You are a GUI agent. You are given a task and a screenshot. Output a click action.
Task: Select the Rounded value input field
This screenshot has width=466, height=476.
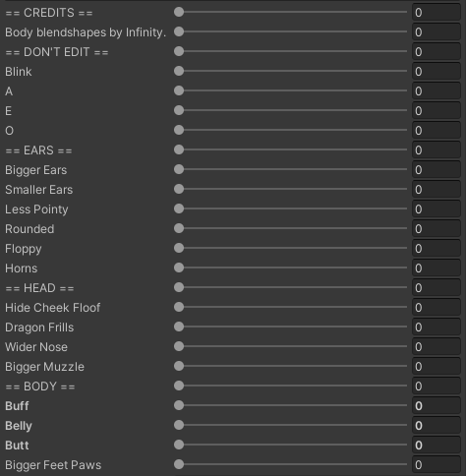coord(437,229)
